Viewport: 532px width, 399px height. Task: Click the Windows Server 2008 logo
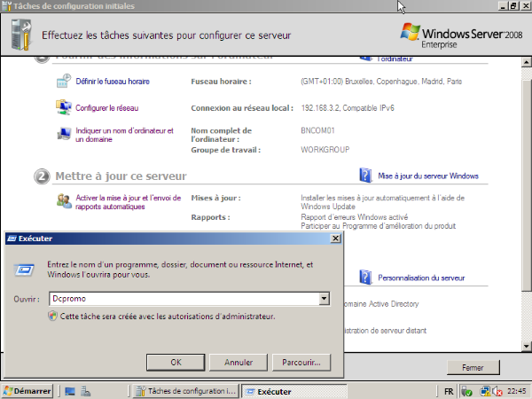coord(461,36)
